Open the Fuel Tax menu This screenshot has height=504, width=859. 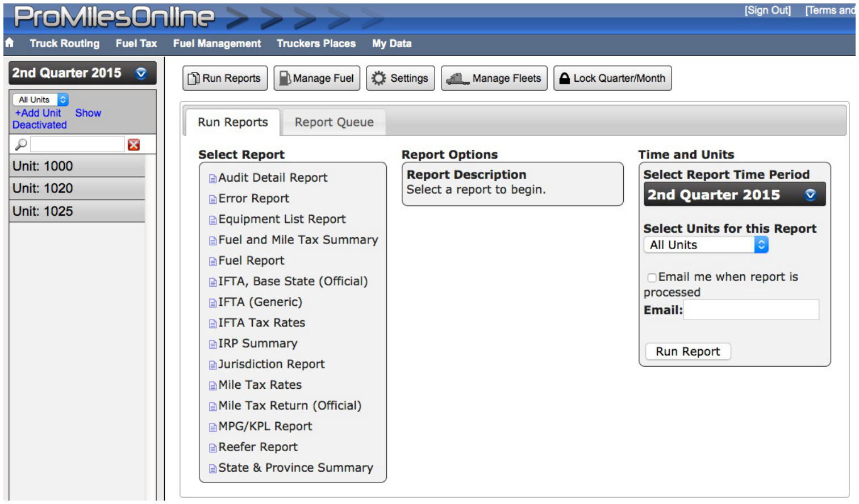point(136,43)
